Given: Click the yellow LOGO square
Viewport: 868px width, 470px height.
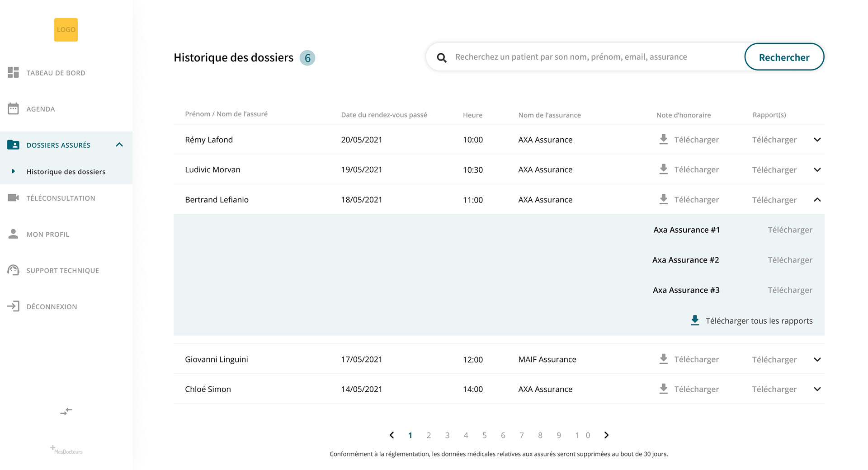Looking at the screenshot, I should 66,30.
